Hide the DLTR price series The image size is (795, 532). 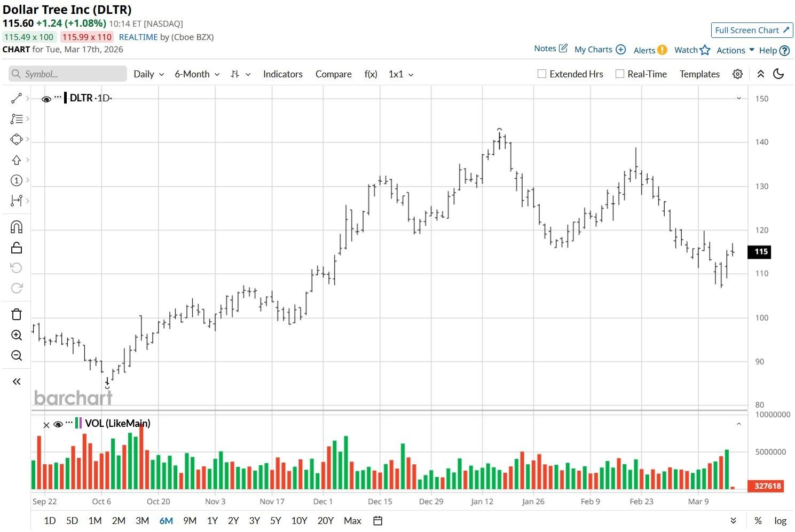click(46, 99)
